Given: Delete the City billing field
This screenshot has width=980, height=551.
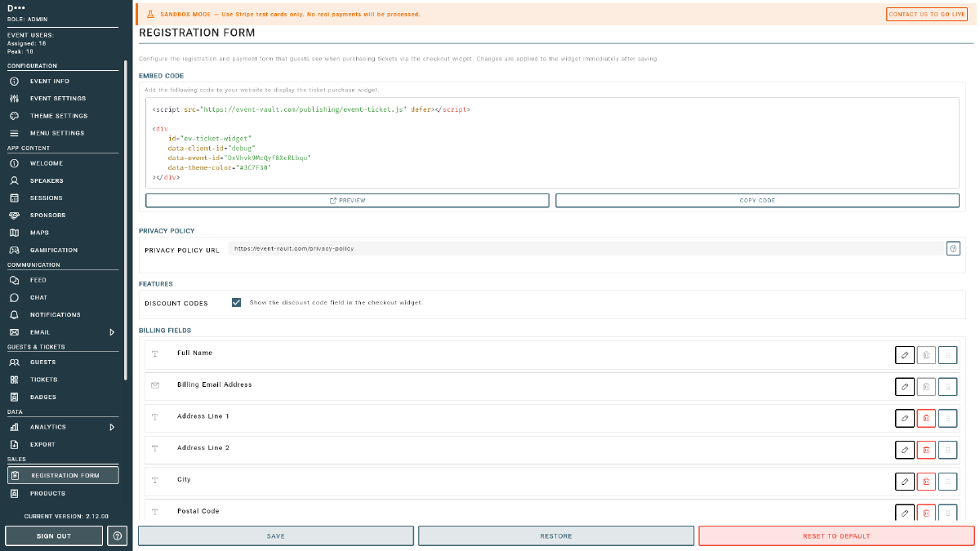Looking at the screenshot, I should [926, 482].
